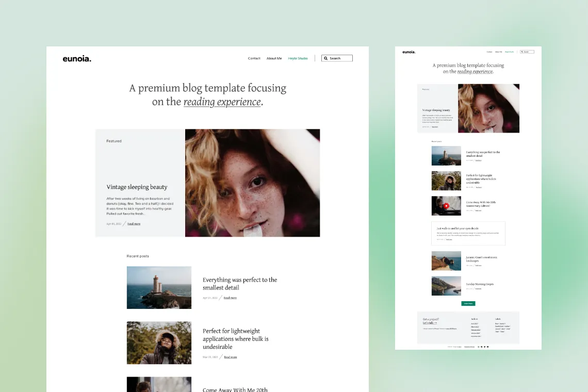588x392 pixels.
Task: Open 'Just walk-in and let your eyes decide' card
Action: pos(468,233)
